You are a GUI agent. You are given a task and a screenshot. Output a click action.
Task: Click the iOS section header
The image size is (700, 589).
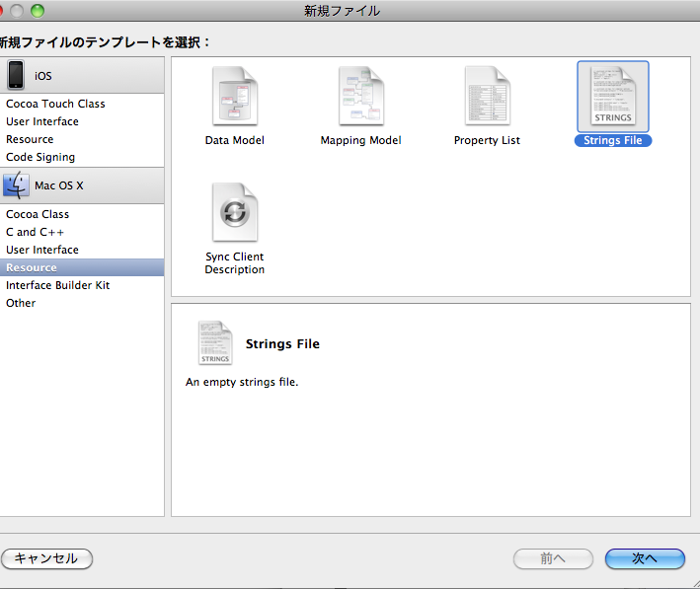(x=82, y=75)
